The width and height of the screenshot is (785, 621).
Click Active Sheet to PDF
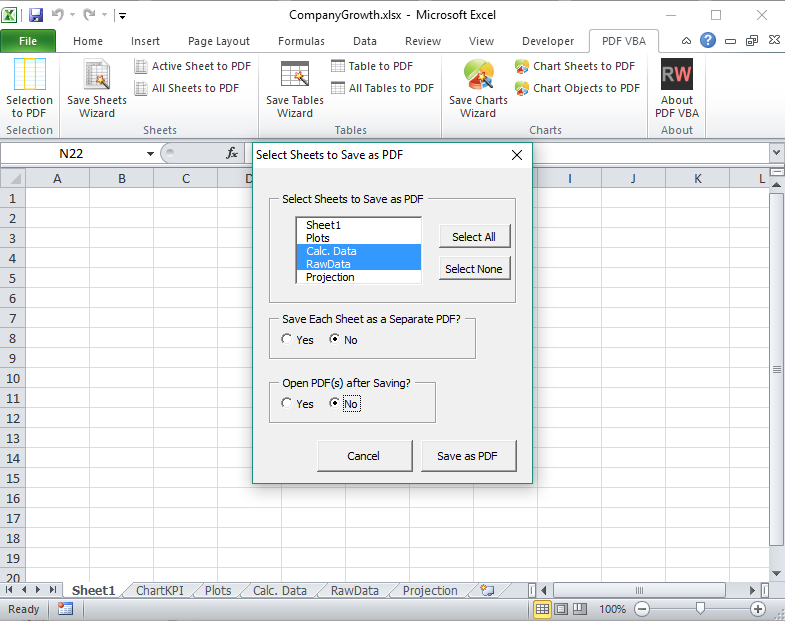(x=193, y=66)
